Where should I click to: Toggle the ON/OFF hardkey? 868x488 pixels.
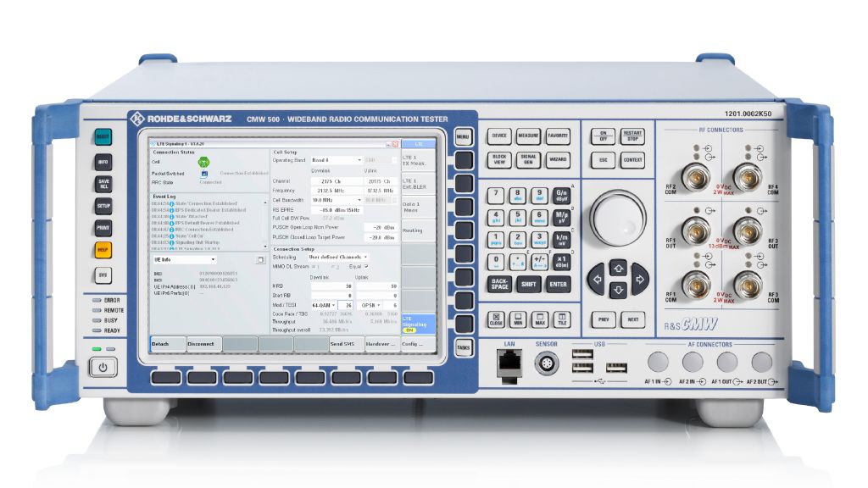[x=603, y=136]
